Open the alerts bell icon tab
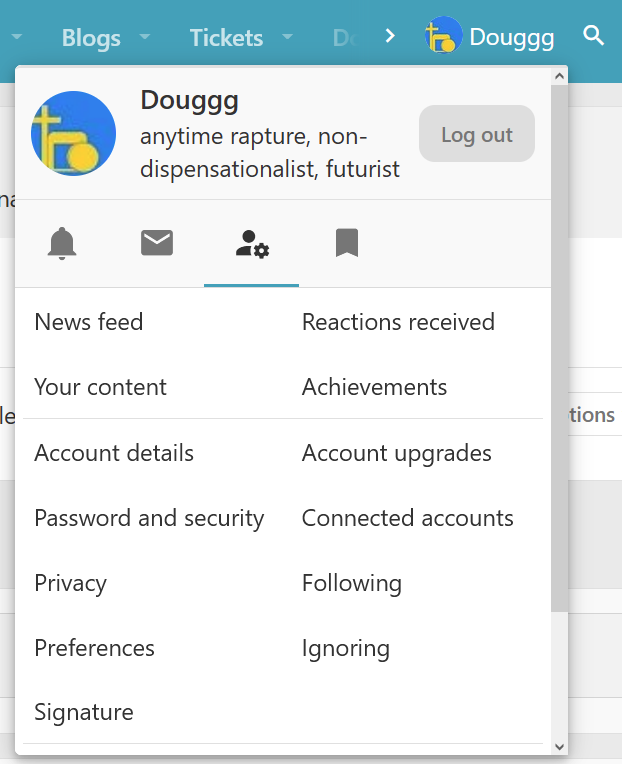The image size is (622, 764). [62, 243]
